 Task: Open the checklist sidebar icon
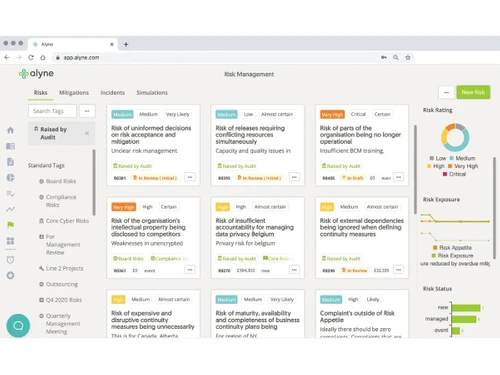(10, 193)
